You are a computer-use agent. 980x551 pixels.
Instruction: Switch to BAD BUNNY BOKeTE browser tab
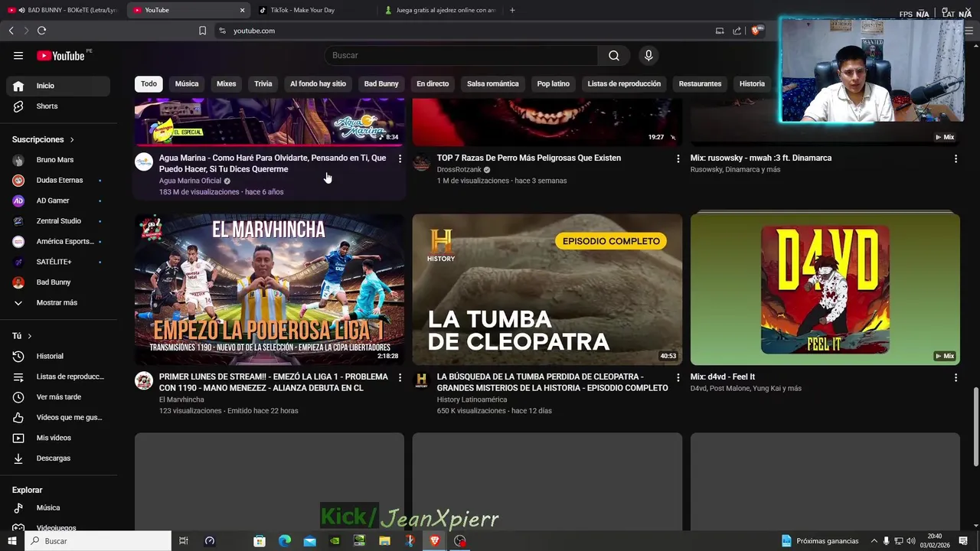(x=63, y=10)
